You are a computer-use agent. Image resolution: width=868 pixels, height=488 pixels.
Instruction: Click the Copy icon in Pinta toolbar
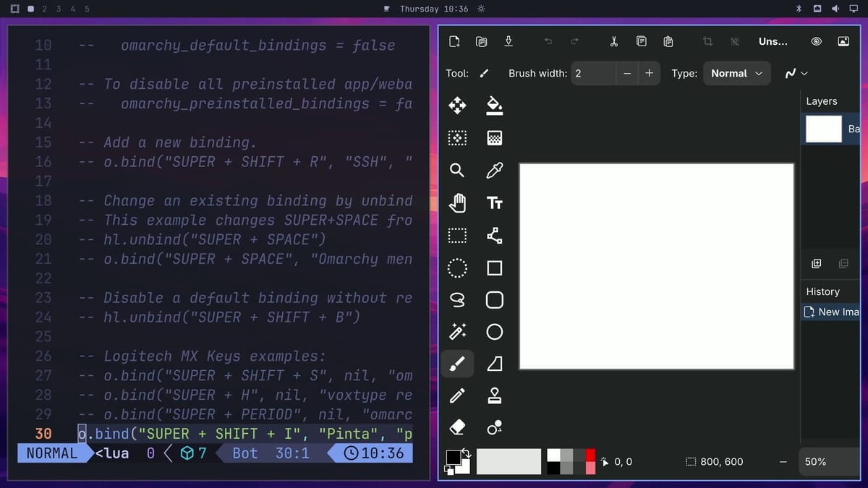tap(641, 41)
